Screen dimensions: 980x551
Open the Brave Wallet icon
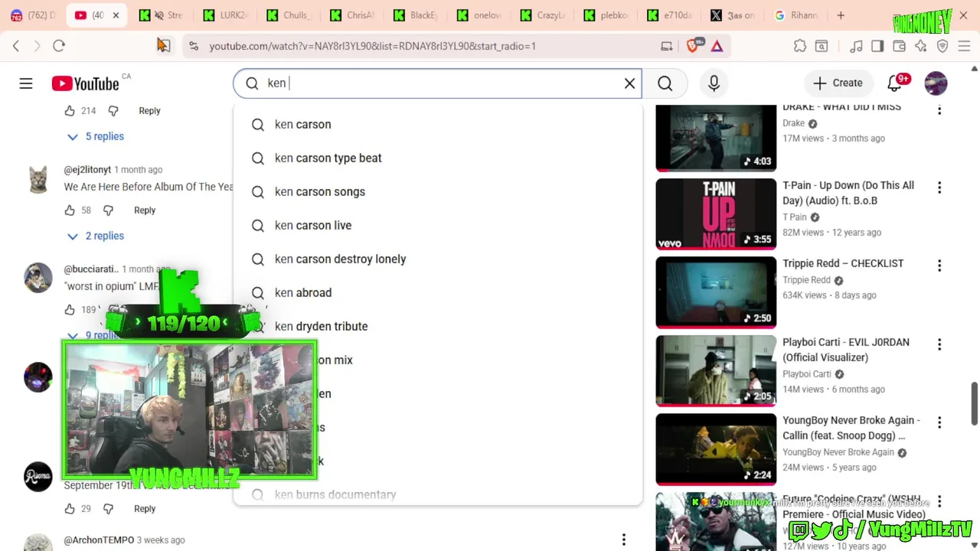pyautogui.click(x=899, y=46)
